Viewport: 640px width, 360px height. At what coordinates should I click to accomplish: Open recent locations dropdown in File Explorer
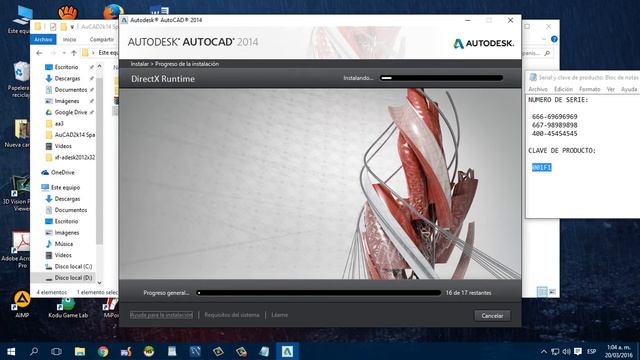pos(64,53)
